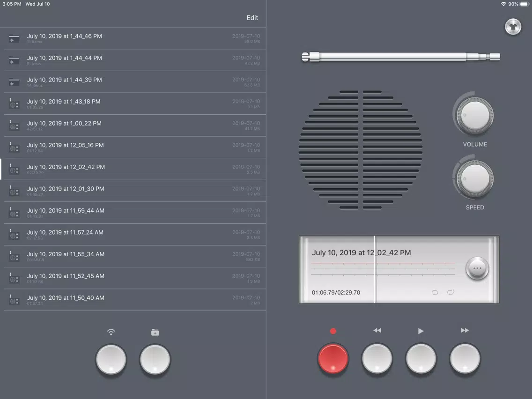
Task: Tap the play round button
Action: (x=421, y=358)
